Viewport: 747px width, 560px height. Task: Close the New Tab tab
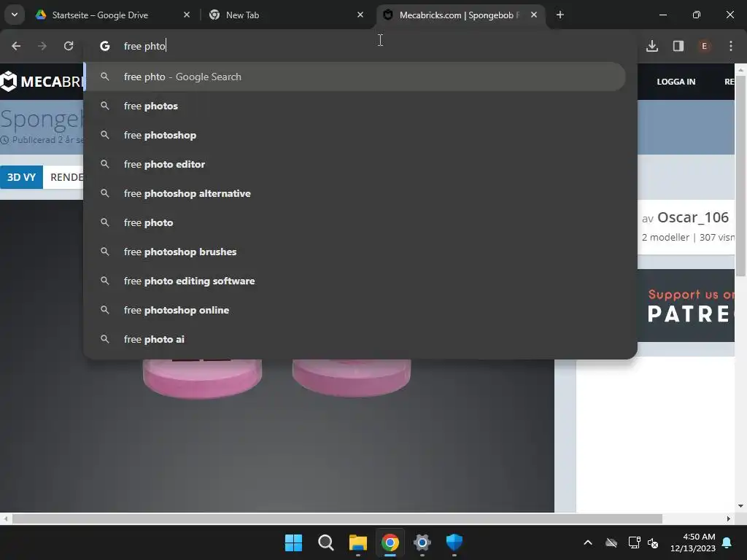point(360,15)
